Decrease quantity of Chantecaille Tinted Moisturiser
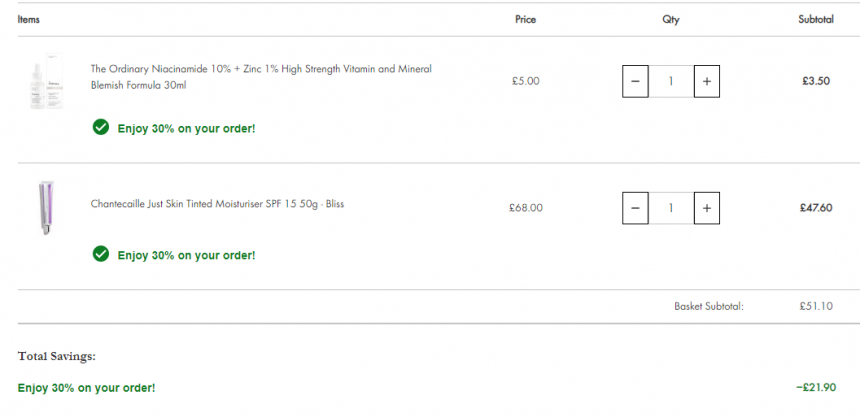The image size is (860, 417). (x=635, y=208)
